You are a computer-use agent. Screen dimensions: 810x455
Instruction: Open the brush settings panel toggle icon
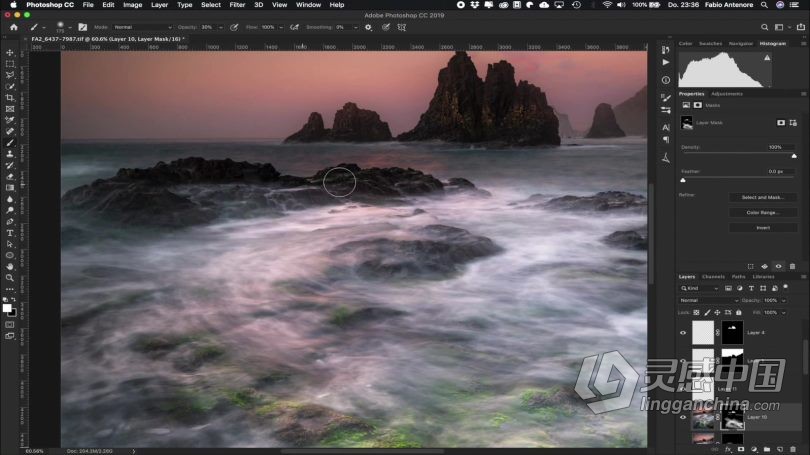click(x=83, y=27)
